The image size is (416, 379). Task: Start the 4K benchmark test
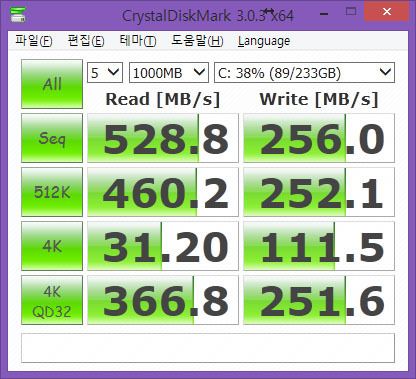(x=52, y=246)
